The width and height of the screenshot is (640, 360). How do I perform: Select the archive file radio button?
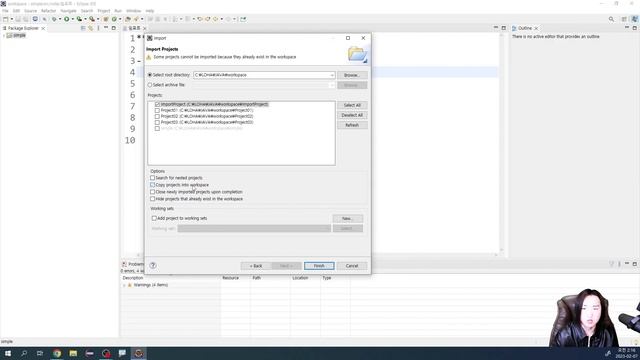[150, 85]
